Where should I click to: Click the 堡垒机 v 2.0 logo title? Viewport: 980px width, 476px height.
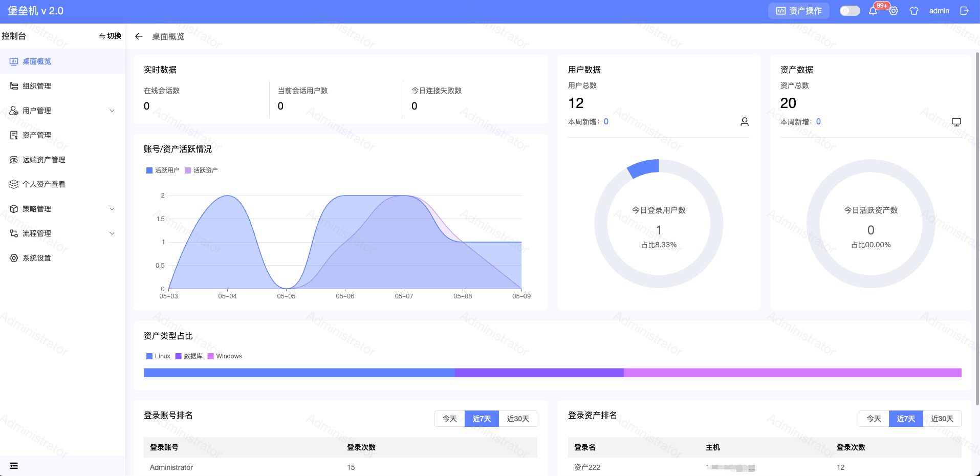[x=35, y=11]
